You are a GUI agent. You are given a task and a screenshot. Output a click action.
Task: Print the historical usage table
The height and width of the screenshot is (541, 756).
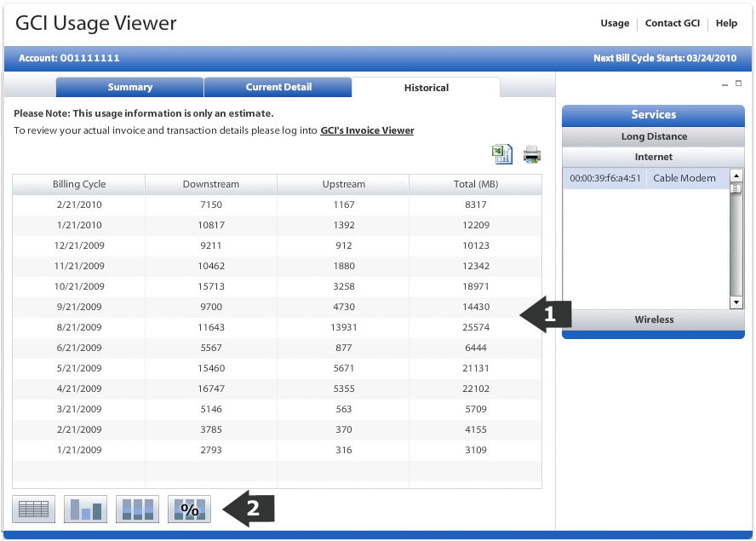532,154
